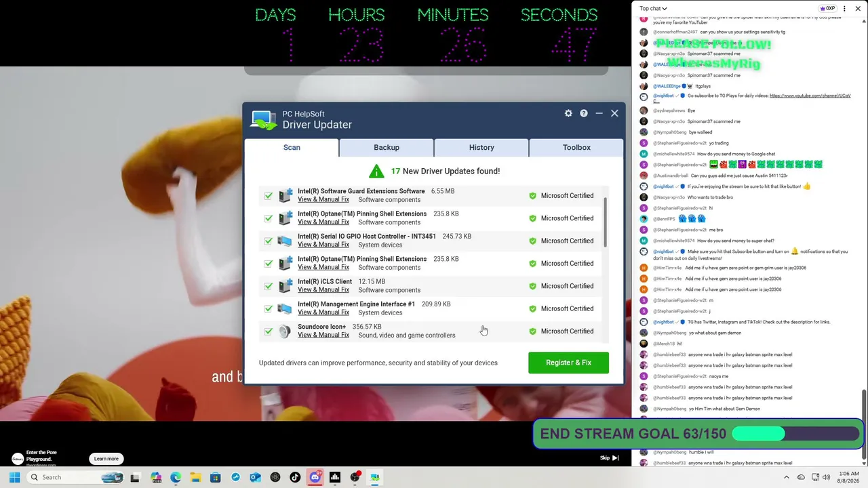Click the Software Guard Extensions device icon
The width and height of the screenshot is (868, 488).
pos(285,196)
